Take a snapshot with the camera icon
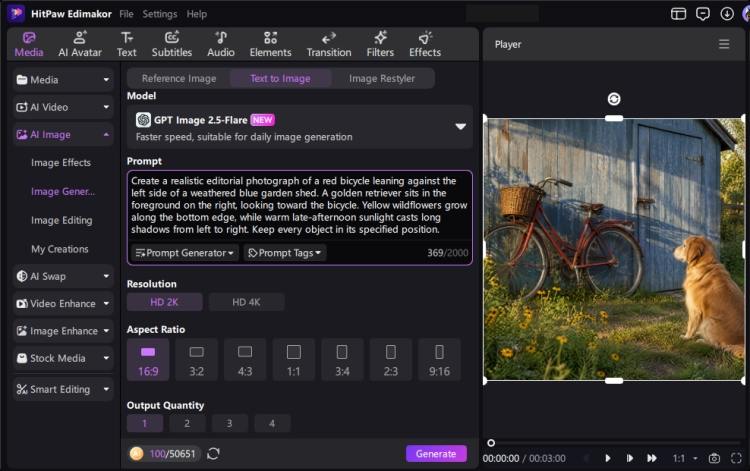 pyautogui.click(x=714, y=458)
